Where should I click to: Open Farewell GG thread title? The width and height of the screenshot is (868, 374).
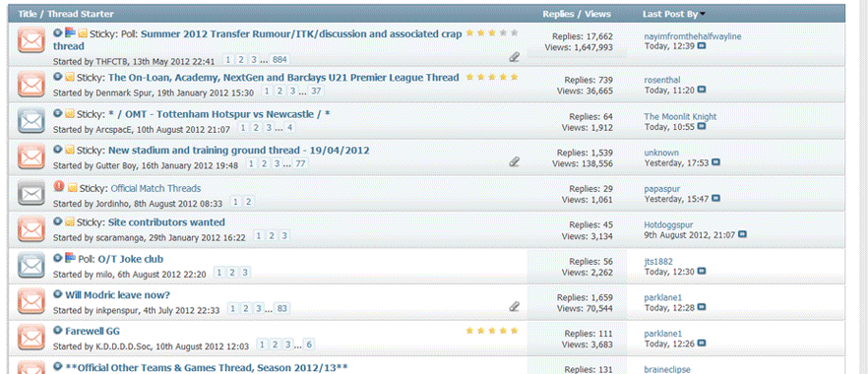(93, 332)
